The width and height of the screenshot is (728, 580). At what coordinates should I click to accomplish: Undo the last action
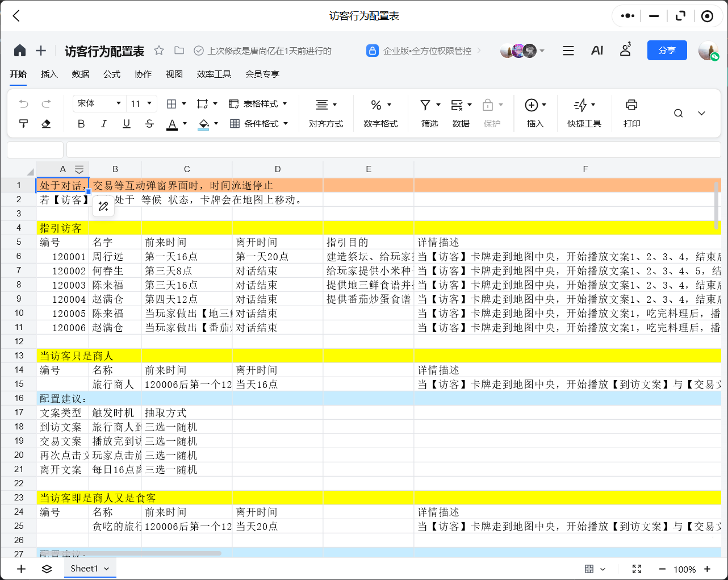click(x=23, y=104)
